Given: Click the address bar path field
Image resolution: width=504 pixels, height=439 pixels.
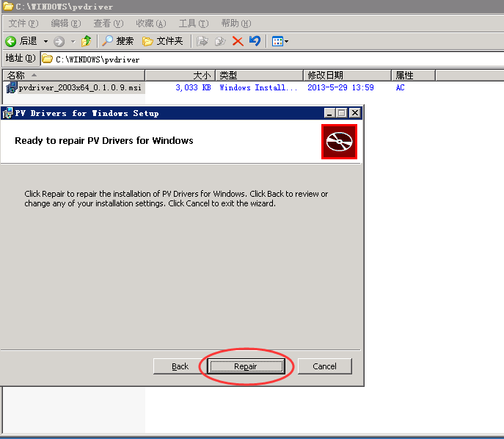Looking at the screenshot, I should tap(271, 59).
